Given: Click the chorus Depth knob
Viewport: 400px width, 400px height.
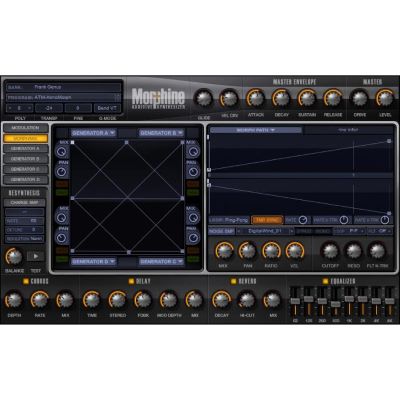Looking at the screenshot, I should 14,300.
